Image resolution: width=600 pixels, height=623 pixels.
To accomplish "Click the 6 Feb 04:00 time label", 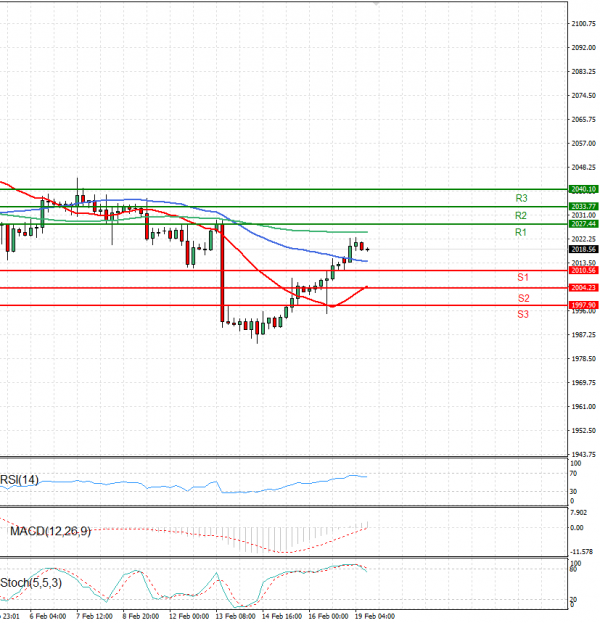I will coord(48,616).
